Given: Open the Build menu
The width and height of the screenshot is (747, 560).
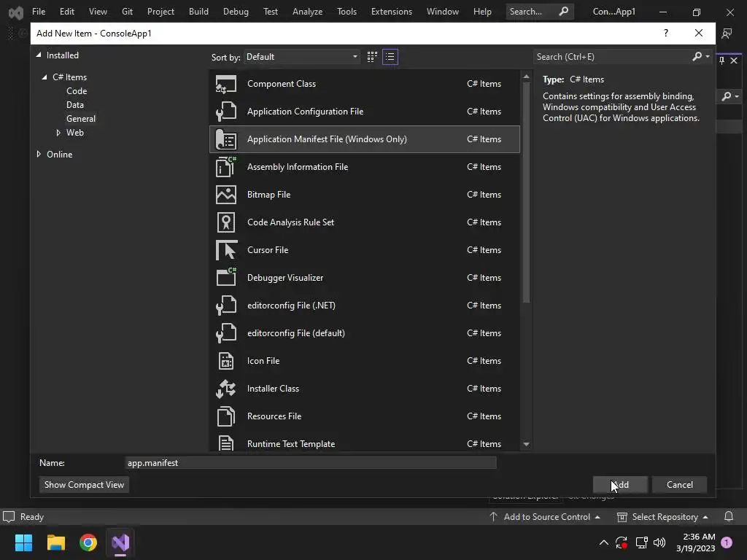Looking at the screenshot, I should click(198, 12).
